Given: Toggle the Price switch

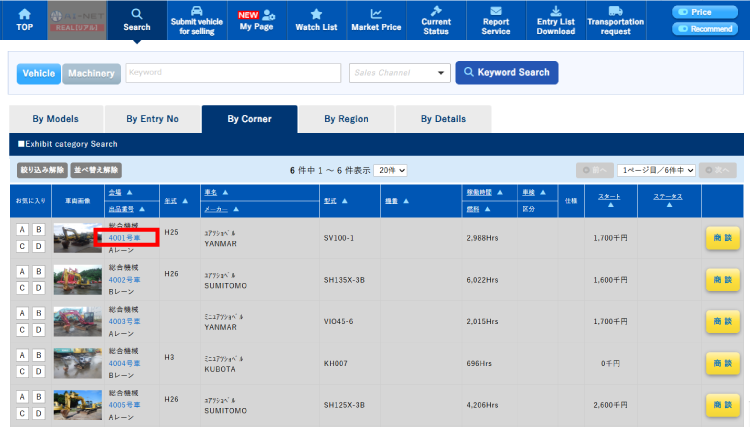Looking at the screenshot, I should [x=705, y=12].
